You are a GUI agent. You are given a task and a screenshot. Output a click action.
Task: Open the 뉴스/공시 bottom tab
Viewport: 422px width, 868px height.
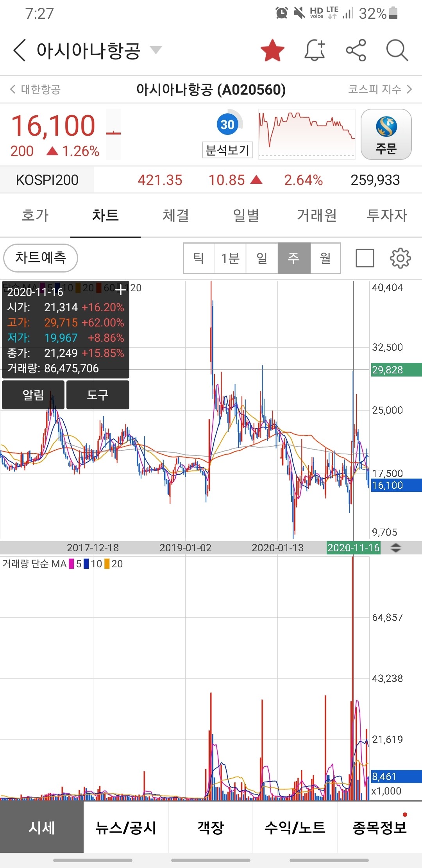click(x=126, y=827)
